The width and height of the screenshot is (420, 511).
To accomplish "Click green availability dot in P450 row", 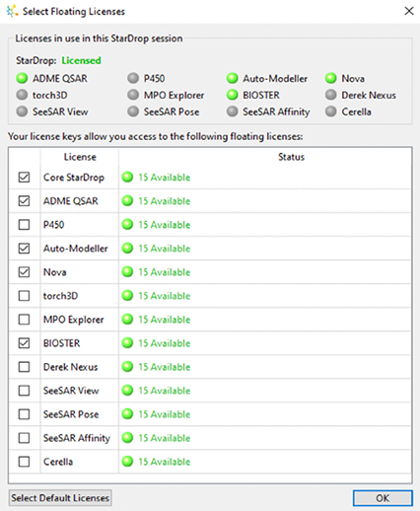I will point(127,224).
